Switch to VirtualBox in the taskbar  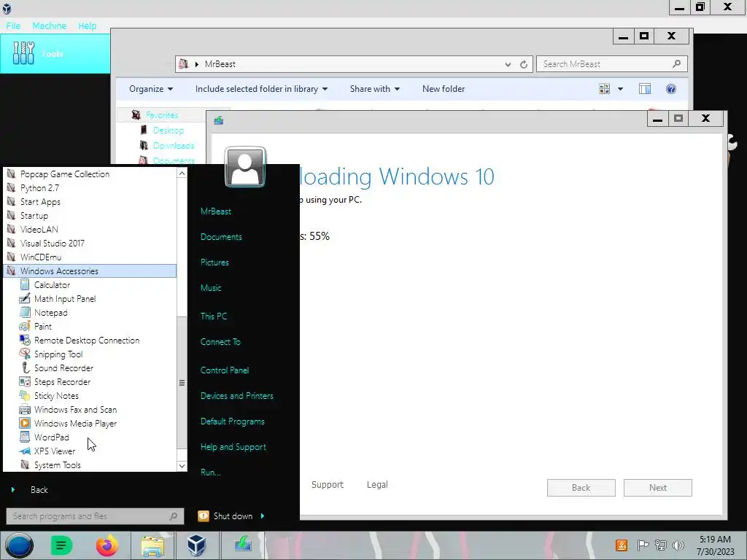tap(196, 545)
